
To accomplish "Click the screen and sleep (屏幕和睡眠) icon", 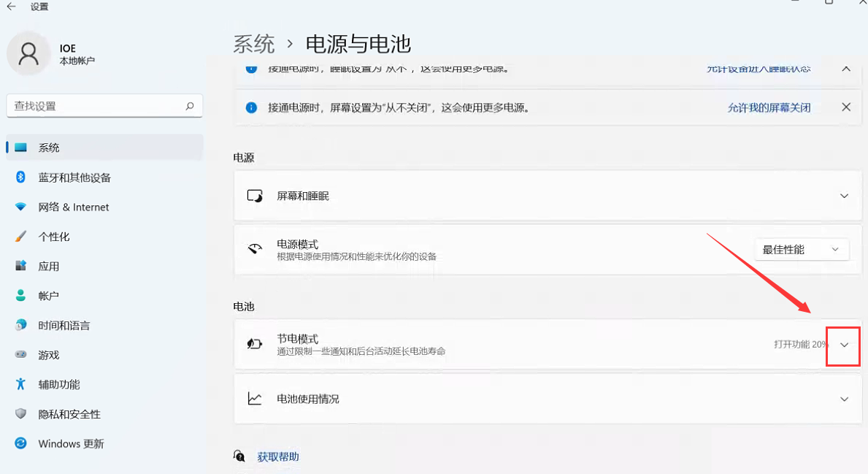I will [x=253, y=195].
